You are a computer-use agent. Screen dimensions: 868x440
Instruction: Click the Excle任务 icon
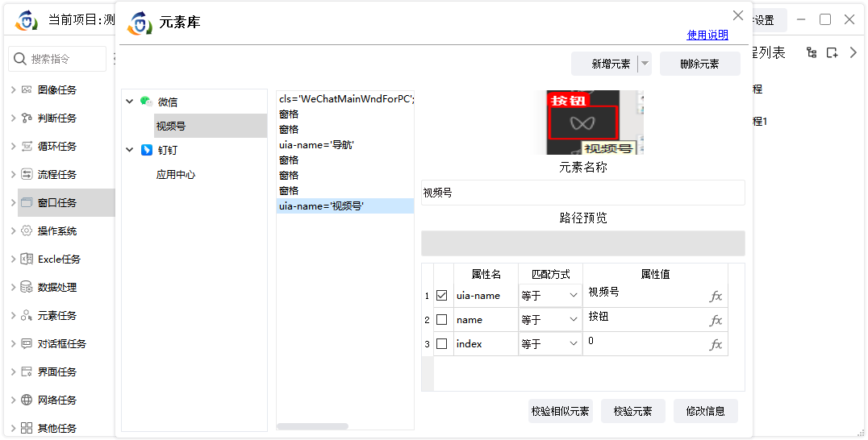click(27, 259)
